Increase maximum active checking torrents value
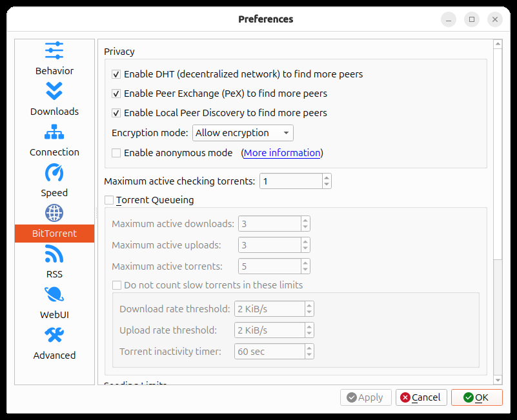 pyautogui.click(x=327, y=178)
